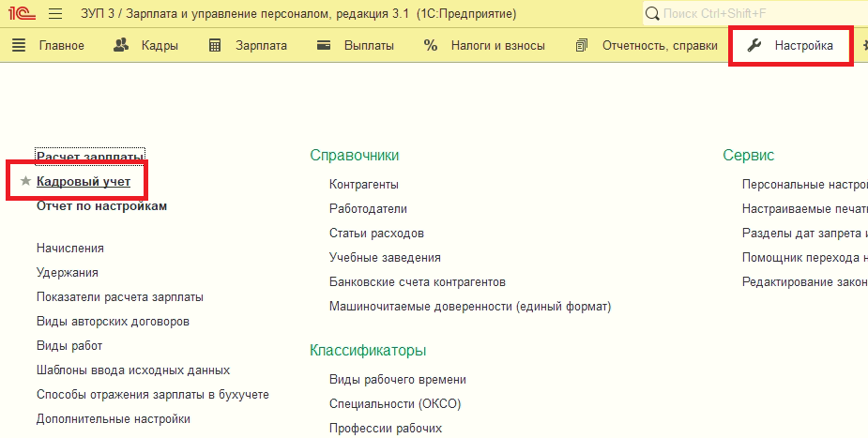Open Редактирование законодательства link
The width and height of the screenshot is (868, 438).
click(x=805, y=281)
